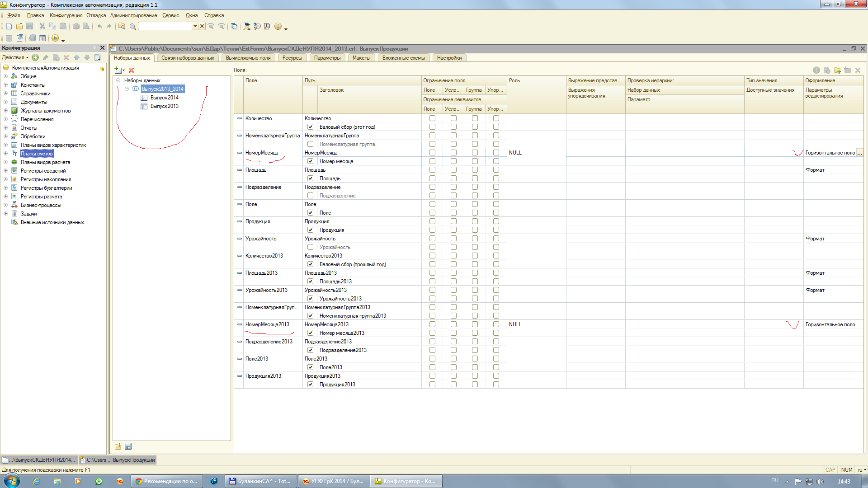The height and width of the screenshot is (488, 868).
Task: Click the add dataset icon
Action: point(118,70)
